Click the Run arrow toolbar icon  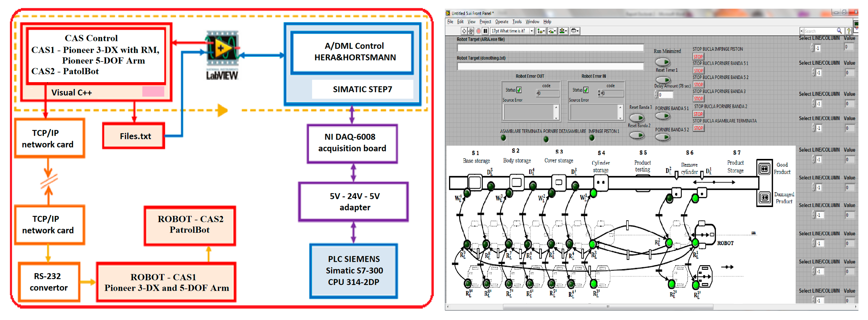(464, 31)
